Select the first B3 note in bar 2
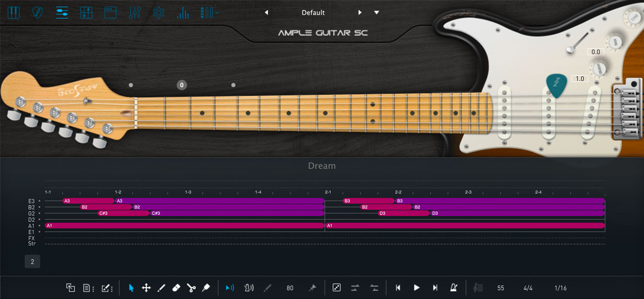Viewport: 644px width, 299px height. coord(368,201)
